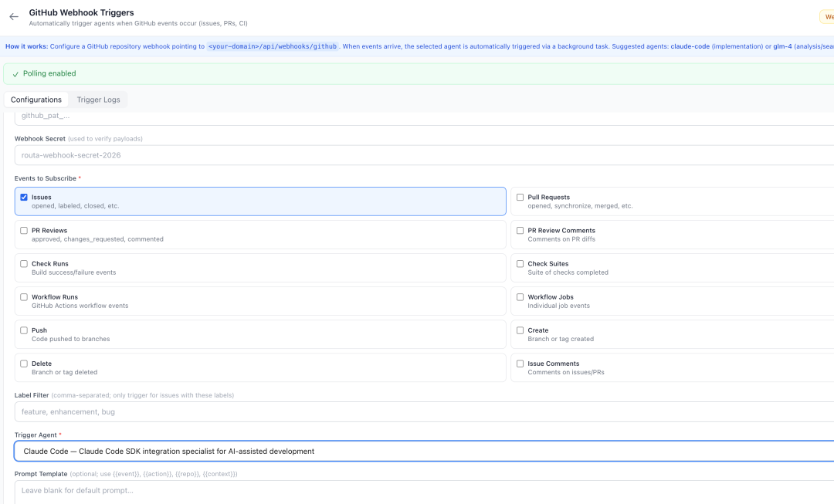Click the Events to Subscribe label
This screenshot has width=834, height=504.
click(x=46, y=178)
